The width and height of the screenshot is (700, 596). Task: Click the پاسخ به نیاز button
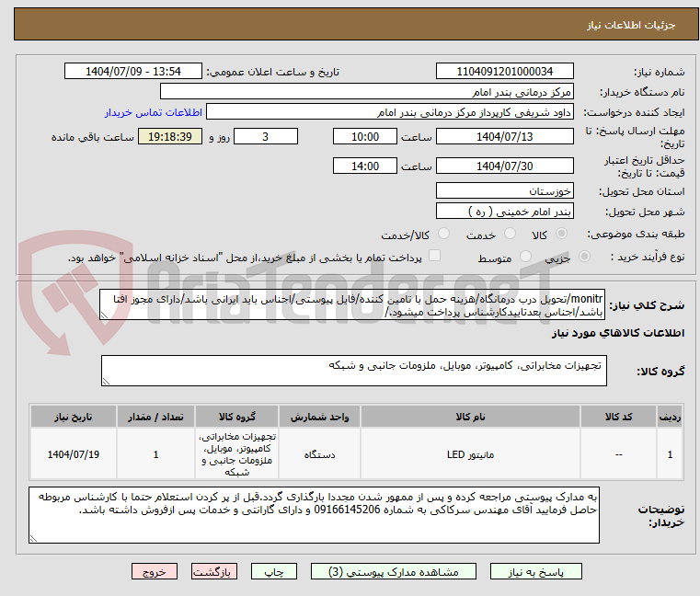(535, 571)
